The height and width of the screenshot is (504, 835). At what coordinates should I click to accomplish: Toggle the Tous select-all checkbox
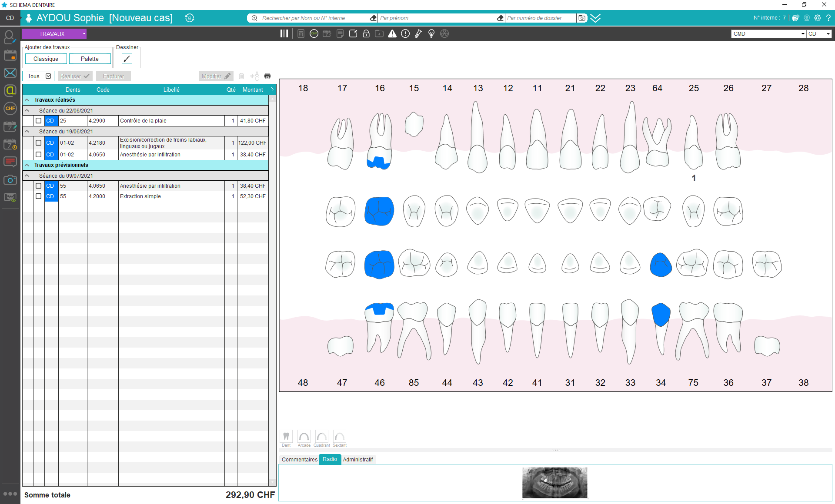[48, 76]
